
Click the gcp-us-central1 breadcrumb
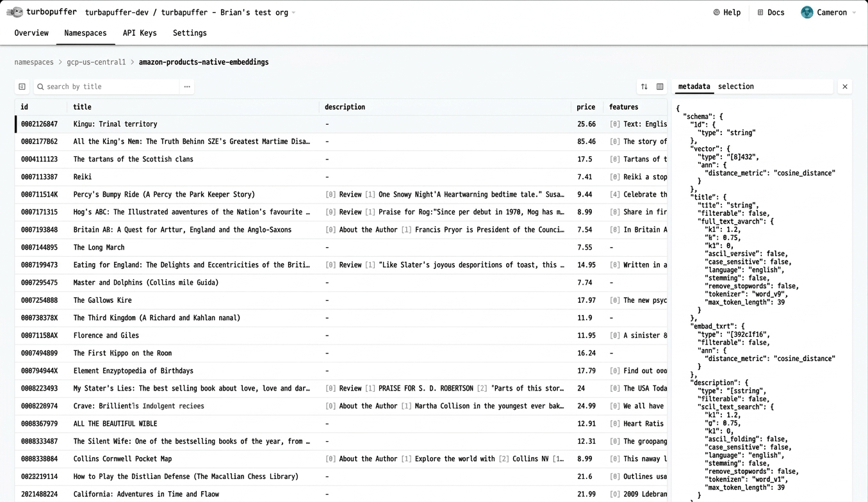pyautogui.click(x=96, y=62)
